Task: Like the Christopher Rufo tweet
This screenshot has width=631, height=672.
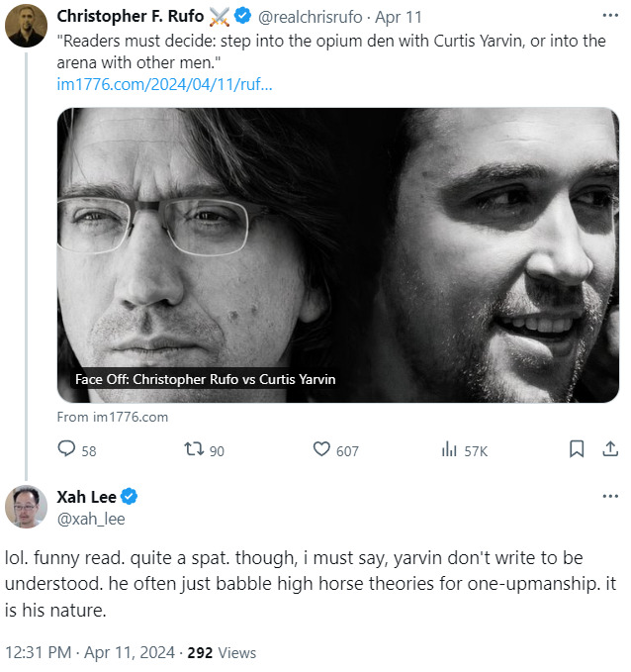Action: (321, 449)
